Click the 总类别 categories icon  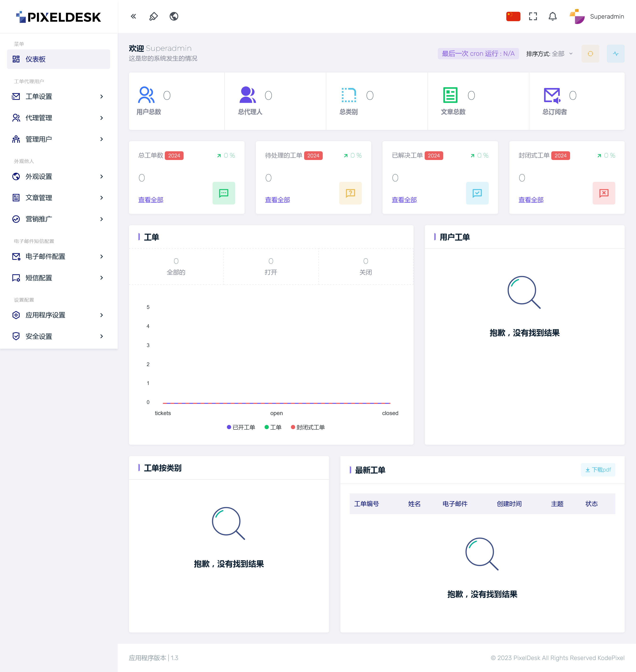pos(349,95)
